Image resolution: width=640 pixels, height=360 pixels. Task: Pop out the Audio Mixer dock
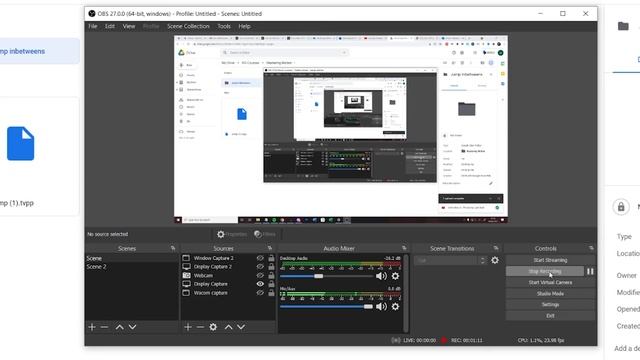(404, 248)
